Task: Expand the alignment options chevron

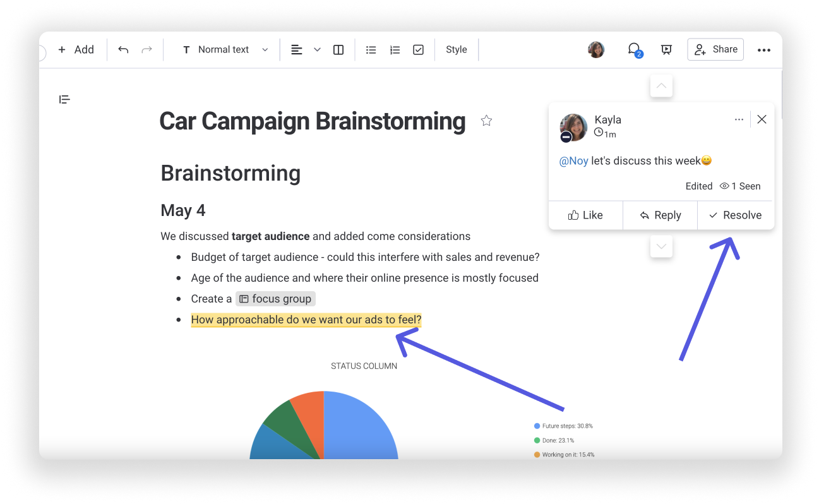Action: pyautogui.click(x=317, y=49)
